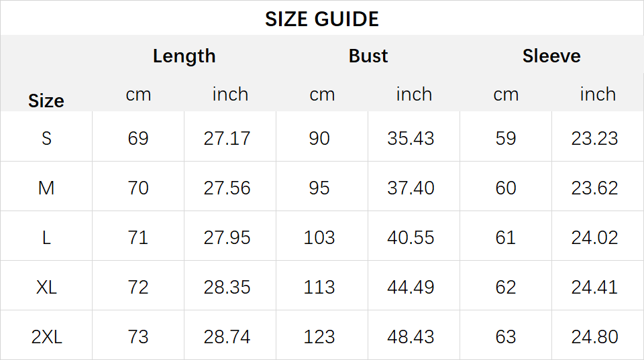Select the XL size row label
Screen dimensions: 644x360
pos(46,288)
